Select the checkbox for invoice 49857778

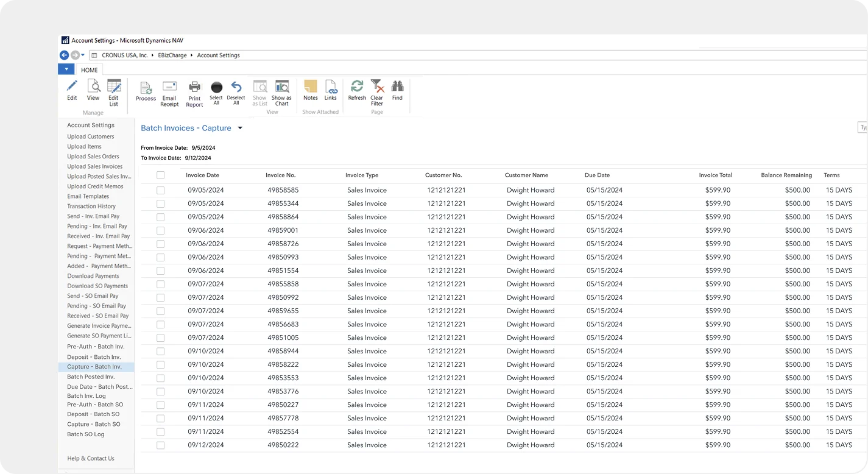160,418
